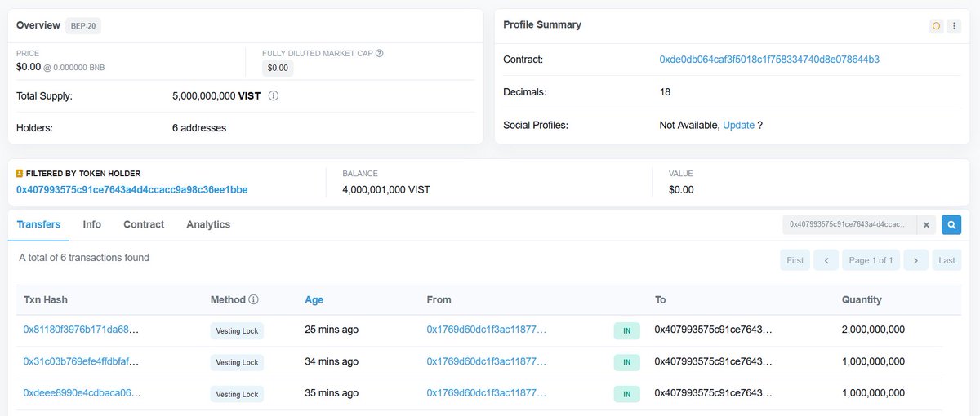The width and height of the screenshot is (980, 416).
Task: Go to previous page arrow
Action: 826,260
